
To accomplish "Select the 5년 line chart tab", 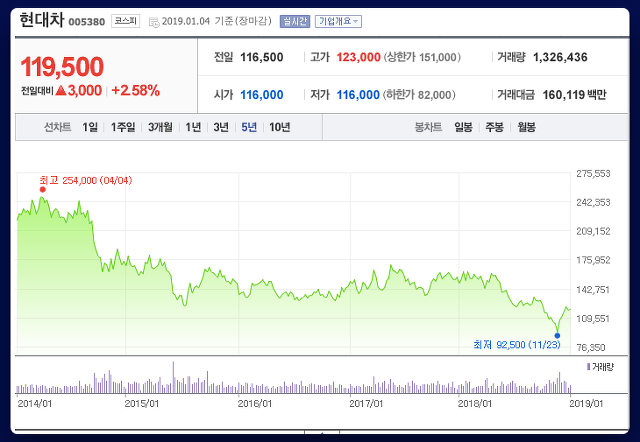I will [249, 127].
